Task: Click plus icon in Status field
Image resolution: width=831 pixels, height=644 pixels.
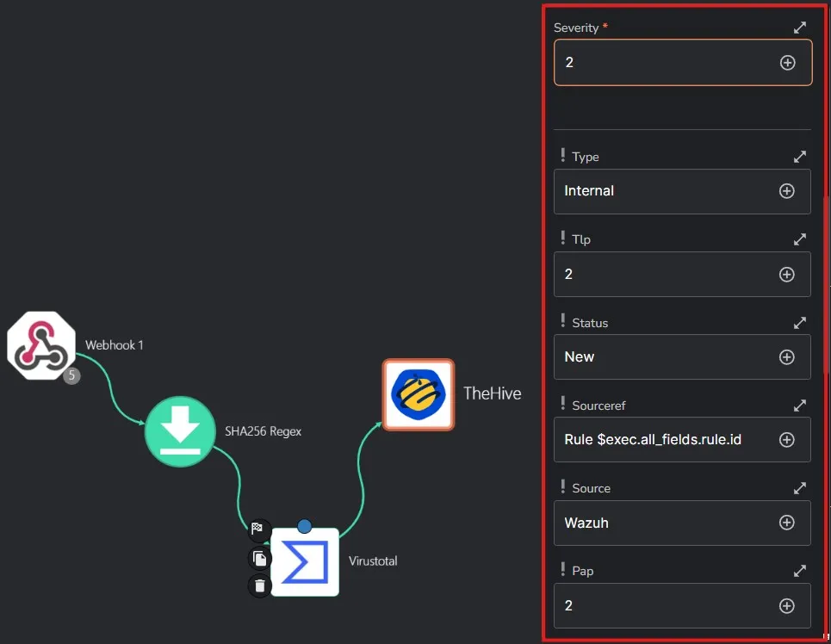Action: [786, 356]
